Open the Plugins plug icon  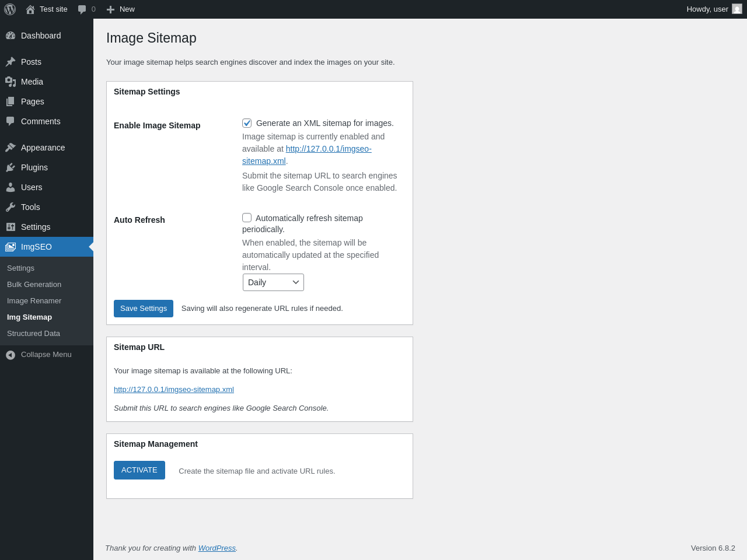pyautogui.click(x=11, y=167)
